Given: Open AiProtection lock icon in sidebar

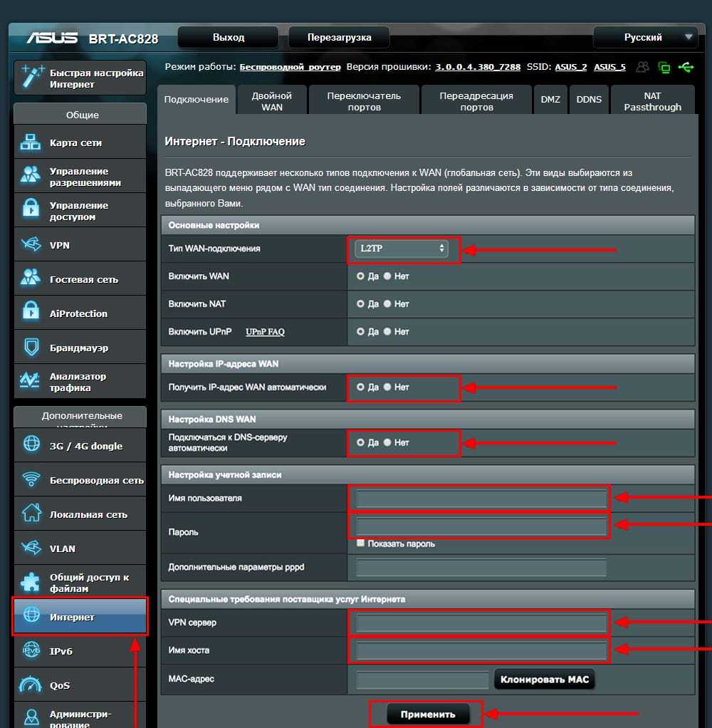Looking at the screenshot, I should [31, 313].
